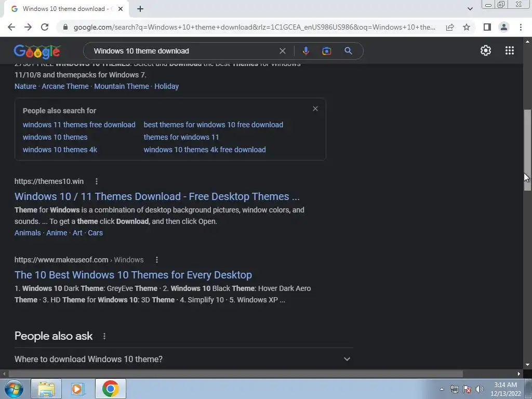The height and width of the screenshot is (399, 532).
Task: Click the horizontal scrollbar right arrow
Action: (x=519, y=374)
